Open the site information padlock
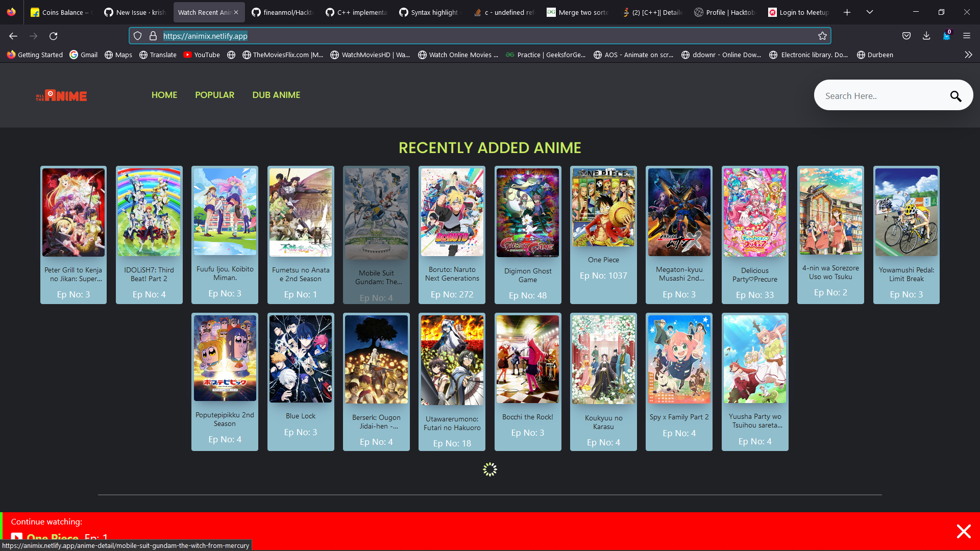The height and width of the screenshot is (551, 980). pyautogui.click(x=153, y=36)
